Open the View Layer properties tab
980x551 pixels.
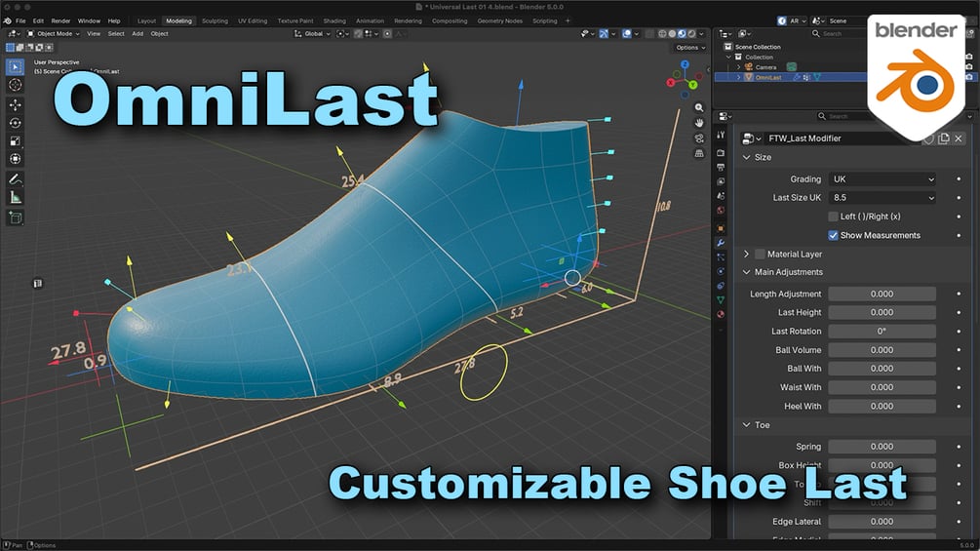[x=721, y=181]
